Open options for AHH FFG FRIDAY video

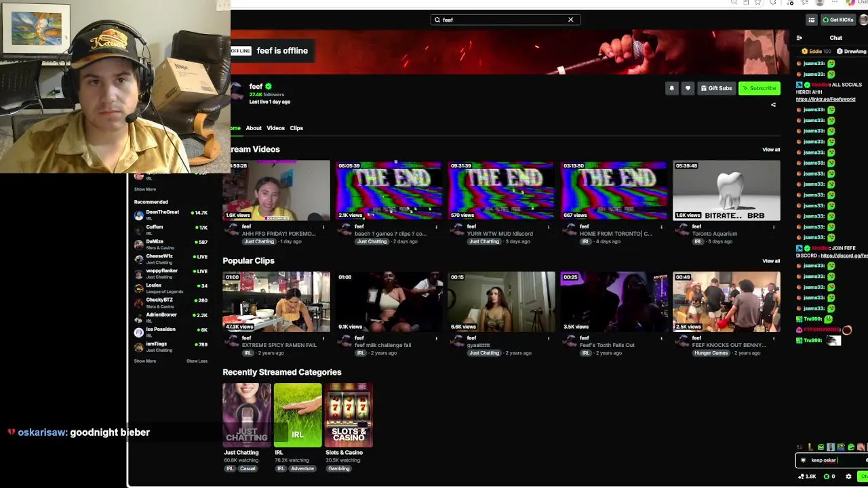click(323, 227)
